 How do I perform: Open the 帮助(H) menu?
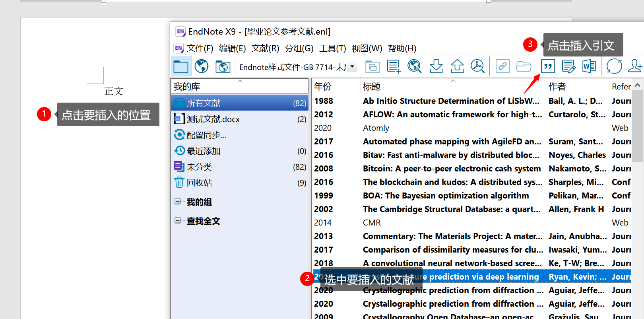tap(402, 49)
